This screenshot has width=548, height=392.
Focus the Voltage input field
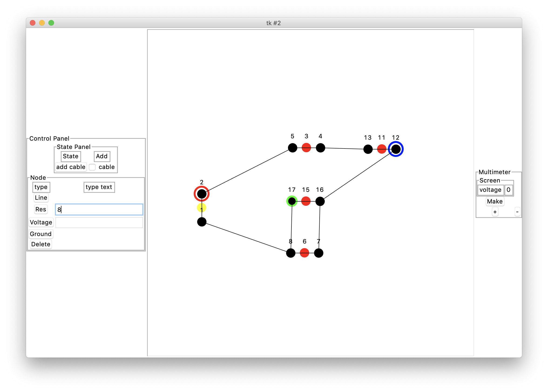point(99,222)
